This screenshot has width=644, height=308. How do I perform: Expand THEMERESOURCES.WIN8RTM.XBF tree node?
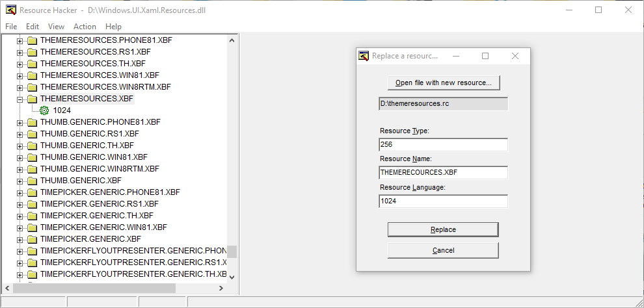20,88
